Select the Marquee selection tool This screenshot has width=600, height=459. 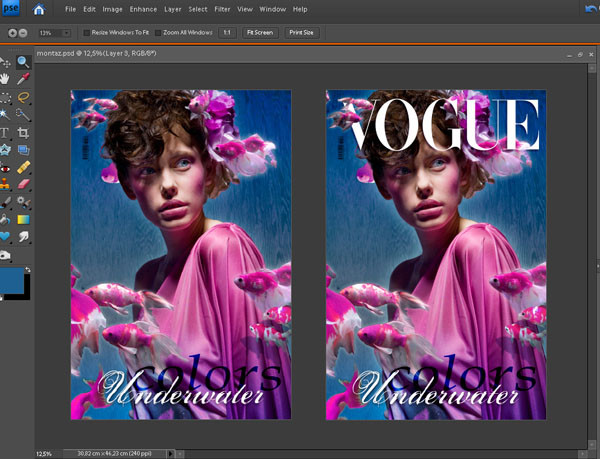pos(5,98)
